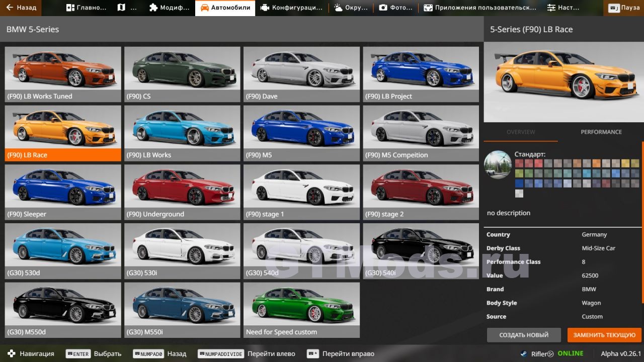Viewport: 644px width, 362px height.
Task: Click the Пауза pause button
Action: coord(624,8)
